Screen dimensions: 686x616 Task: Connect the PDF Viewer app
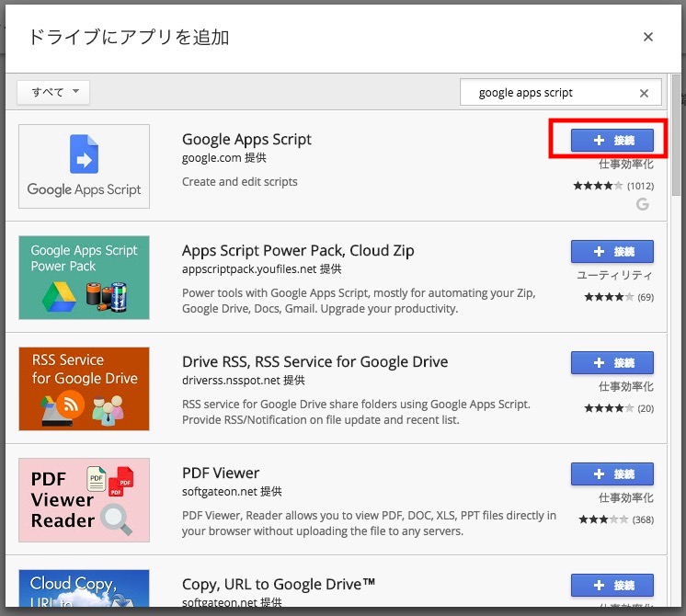click(612, 473)
